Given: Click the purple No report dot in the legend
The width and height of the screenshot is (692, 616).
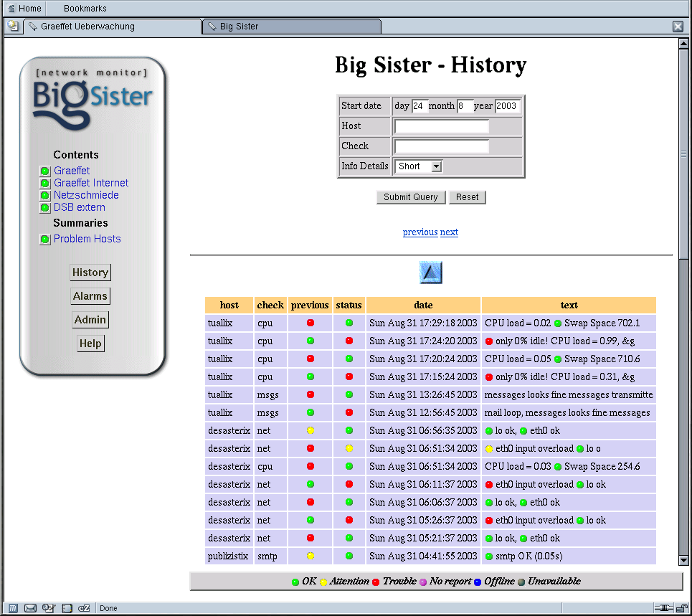Looking at the screenshot, I should (x=423, y=582).
